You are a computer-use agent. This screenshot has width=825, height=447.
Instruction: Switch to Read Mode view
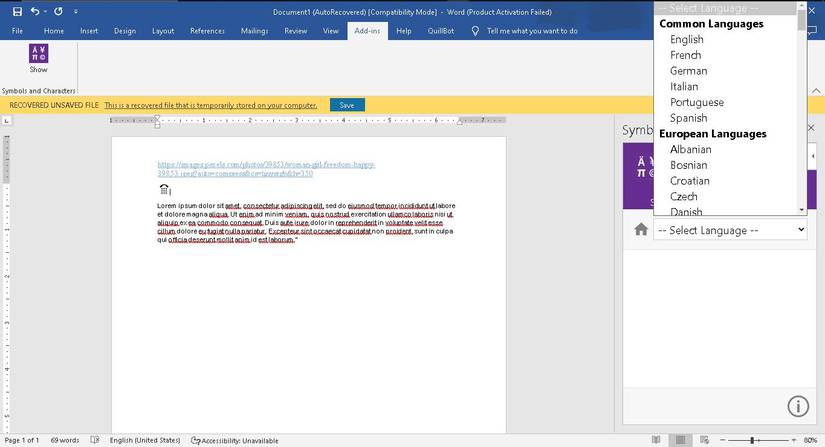point(656,440)
